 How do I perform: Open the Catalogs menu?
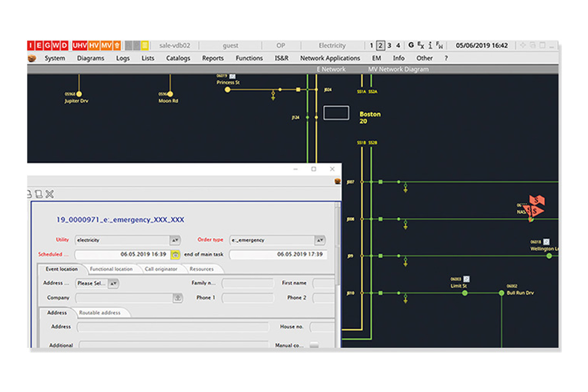point(178,58)
